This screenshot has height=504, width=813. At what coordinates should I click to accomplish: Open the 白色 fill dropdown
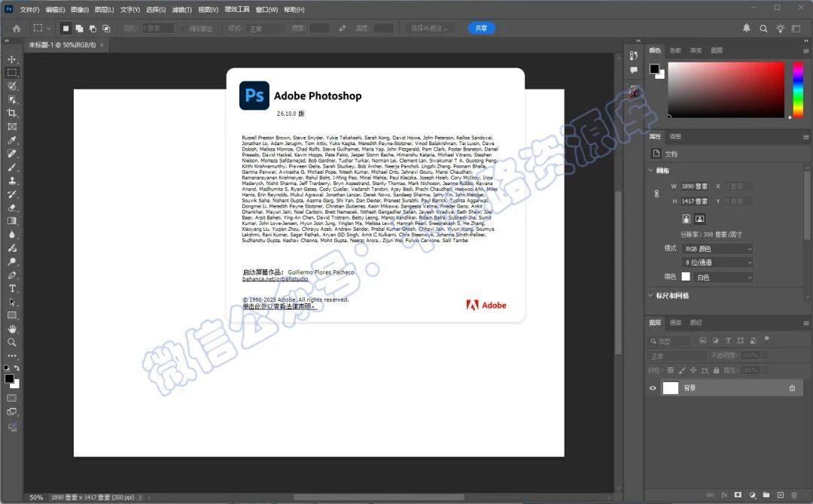click(724, 277)
